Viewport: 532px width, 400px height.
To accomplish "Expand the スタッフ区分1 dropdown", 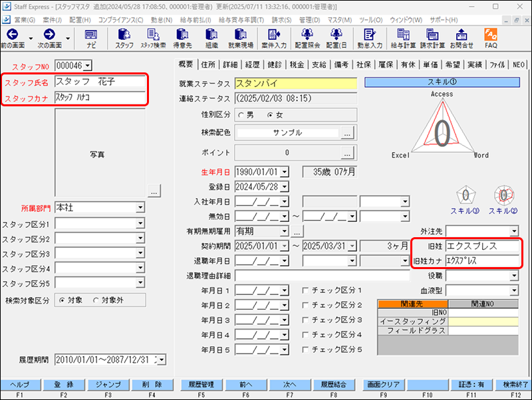I will (x=140, y=223).
